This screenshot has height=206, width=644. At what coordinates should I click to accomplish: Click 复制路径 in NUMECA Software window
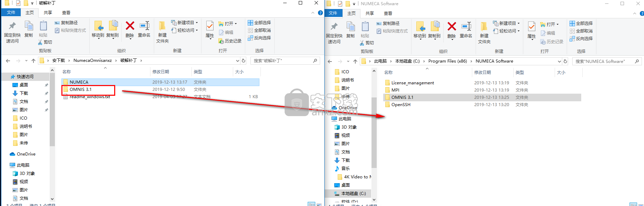coord(388,24)
